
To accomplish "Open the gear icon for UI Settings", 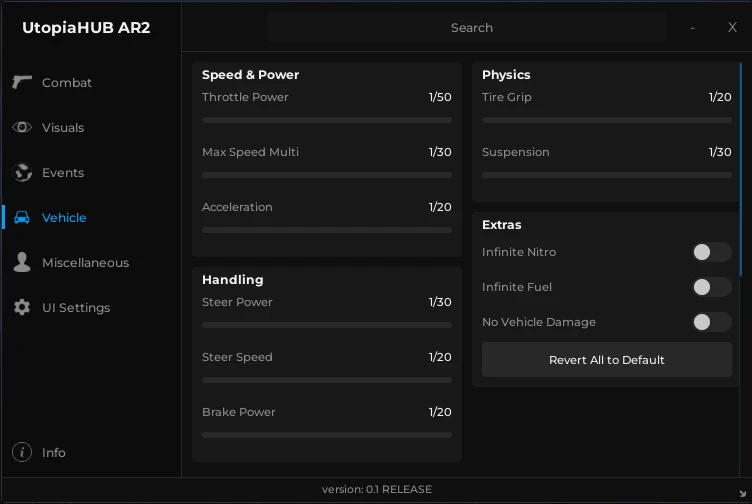I will [x=22, y=307].
